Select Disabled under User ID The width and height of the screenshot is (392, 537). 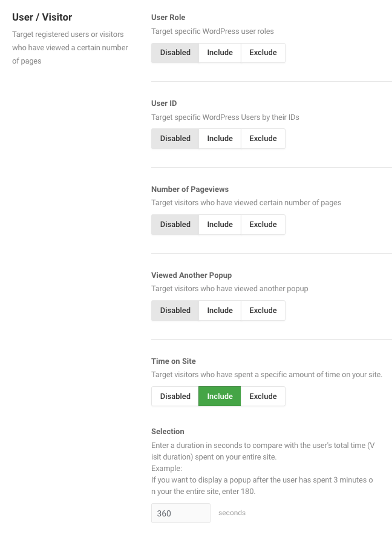175,139
